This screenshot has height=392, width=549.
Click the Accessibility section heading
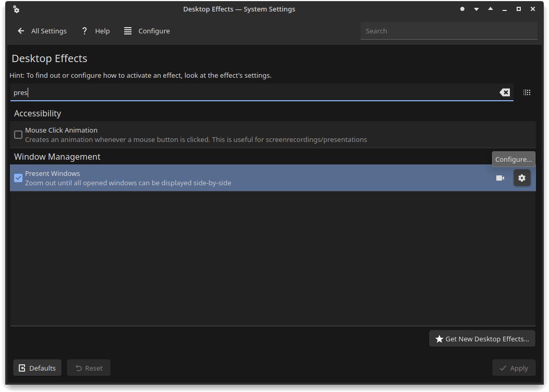tap(38, 113)
